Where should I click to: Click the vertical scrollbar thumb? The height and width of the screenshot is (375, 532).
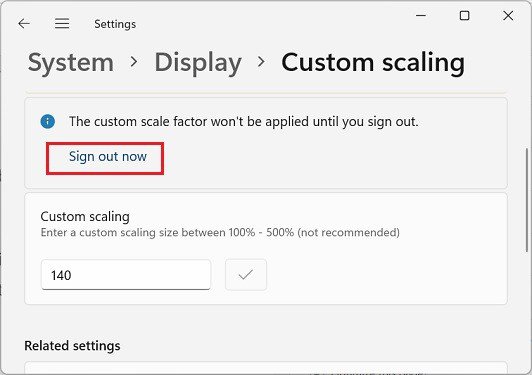[x=527, y=200]
